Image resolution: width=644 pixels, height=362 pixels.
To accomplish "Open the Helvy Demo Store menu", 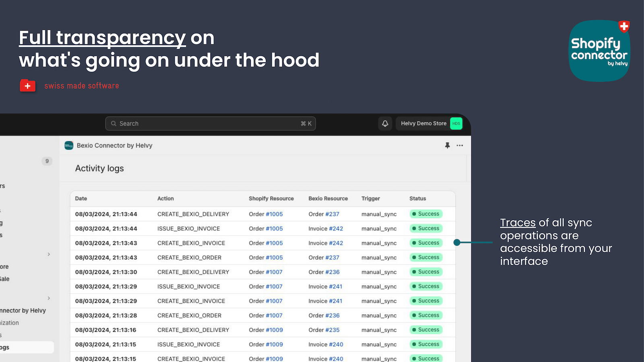I will pyautogui.click(x=429, y=123).
